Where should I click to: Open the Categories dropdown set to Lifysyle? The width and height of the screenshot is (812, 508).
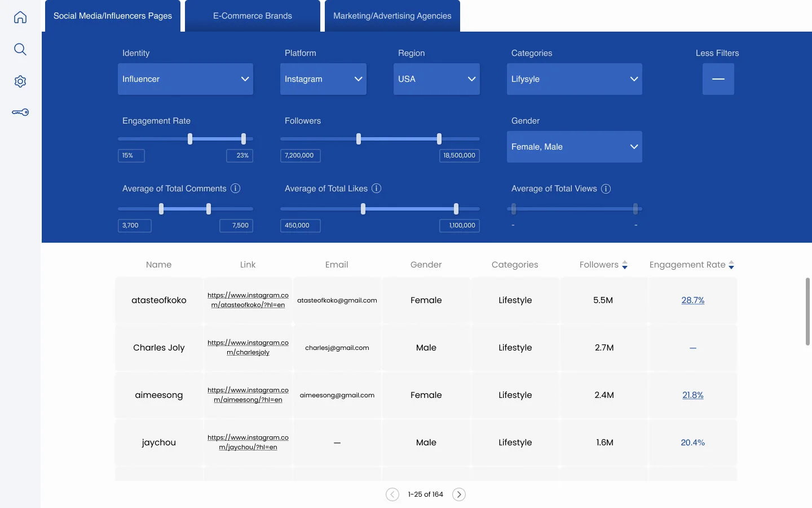pyautogui.click(x=575, y=79)
